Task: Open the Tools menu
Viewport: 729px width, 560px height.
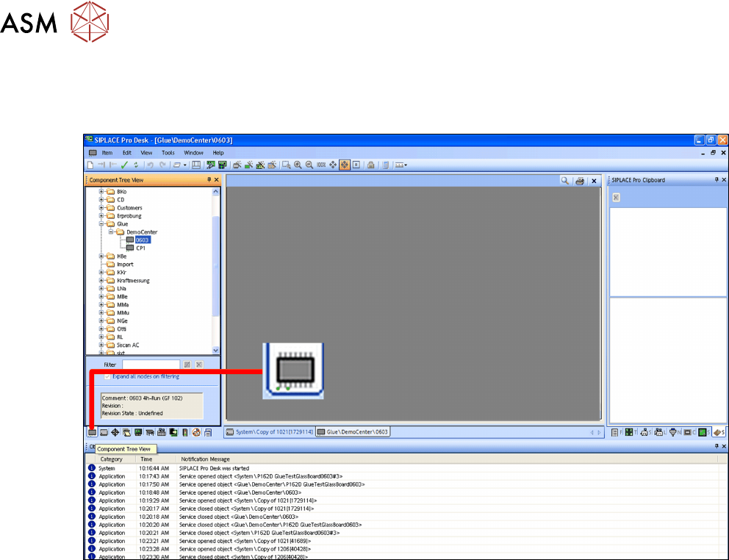Action: click(168, 153)
